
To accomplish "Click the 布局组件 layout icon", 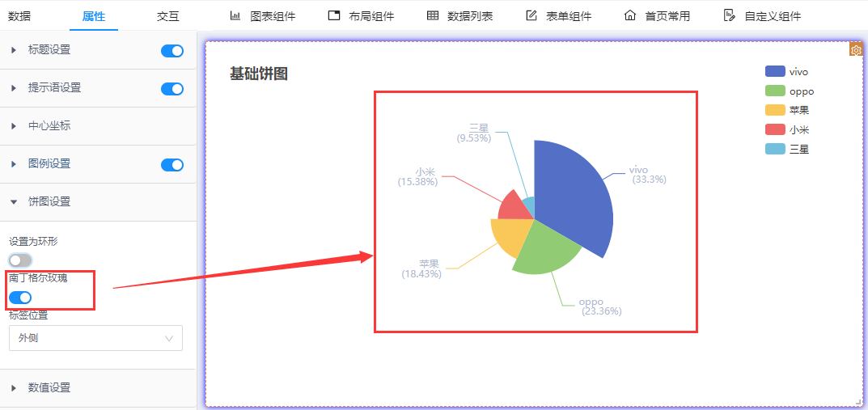I will (x=334, y=15).
